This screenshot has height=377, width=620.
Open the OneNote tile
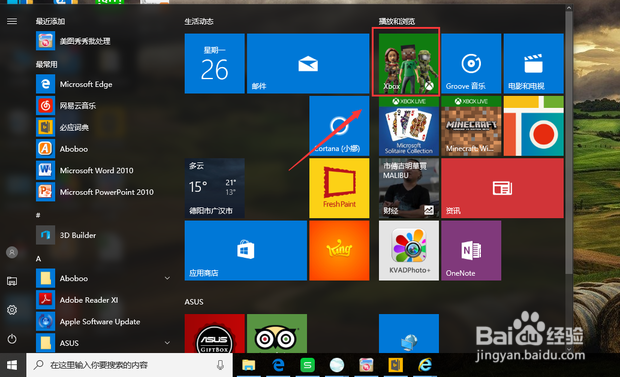471,250
